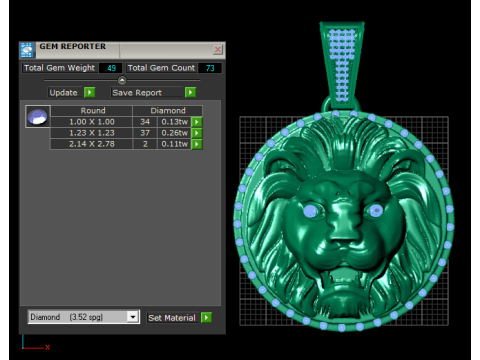
Task: Click the Update label button
Action: click(65, 92)
